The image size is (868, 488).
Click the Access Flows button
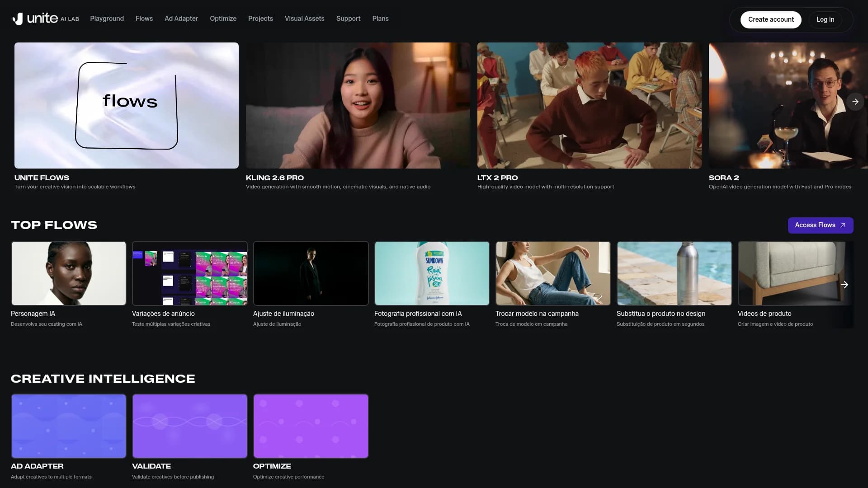pos(820,225)
